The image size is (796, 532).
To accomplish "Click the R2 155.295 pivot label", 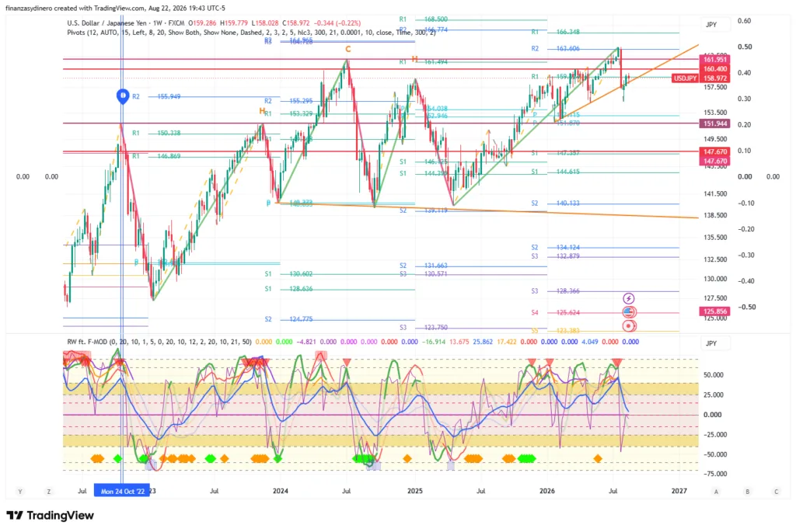I will (x=288, y=101).
